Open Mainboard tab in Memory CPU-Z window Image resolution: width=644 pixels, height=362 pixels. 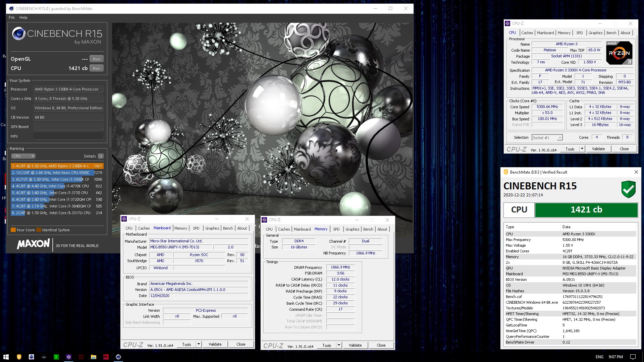302,229
